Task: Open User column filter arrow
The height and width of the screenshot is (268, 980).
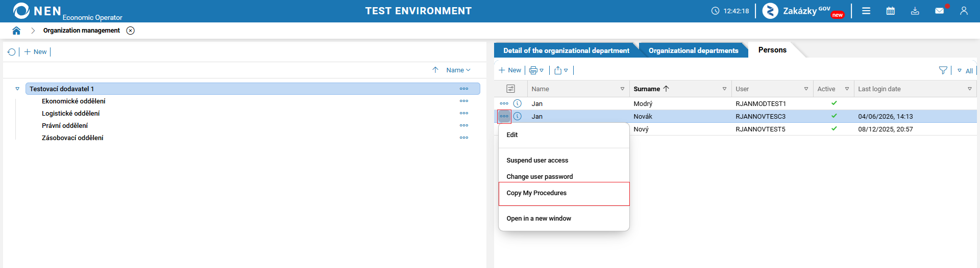Action: coord(806,89)
